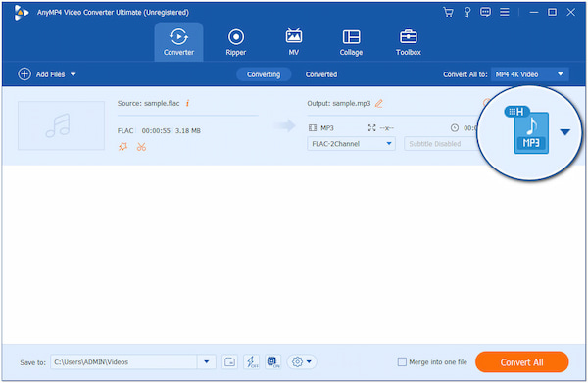
Task: Open the edit effects star-wand icon
Action: (x=123, y=147)
